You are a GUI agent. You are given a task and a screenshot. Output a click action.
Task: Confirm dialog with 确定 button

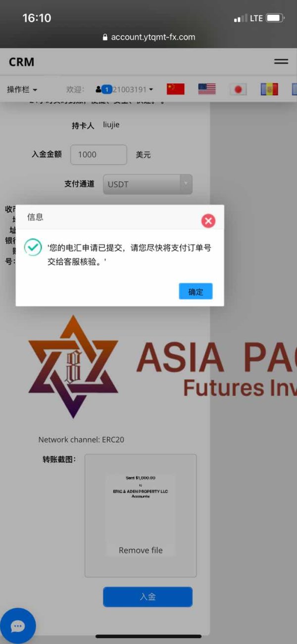(x=196, y=292)
